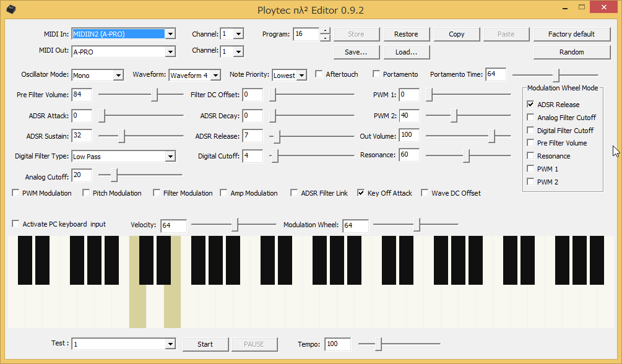Viewport: 622px width, 364px height.
Task: Click the Velocity slider handle
Action: point(235,224)
